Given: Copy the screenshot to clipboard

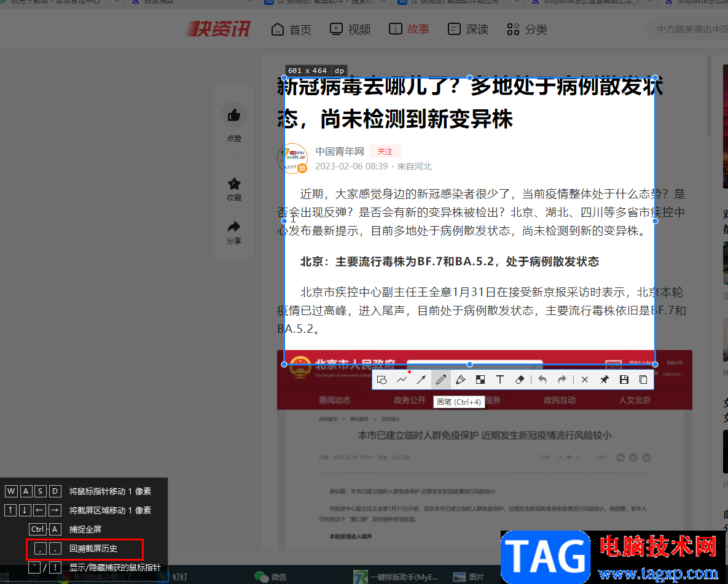Looking at the screenshot, I should point(643,380).
